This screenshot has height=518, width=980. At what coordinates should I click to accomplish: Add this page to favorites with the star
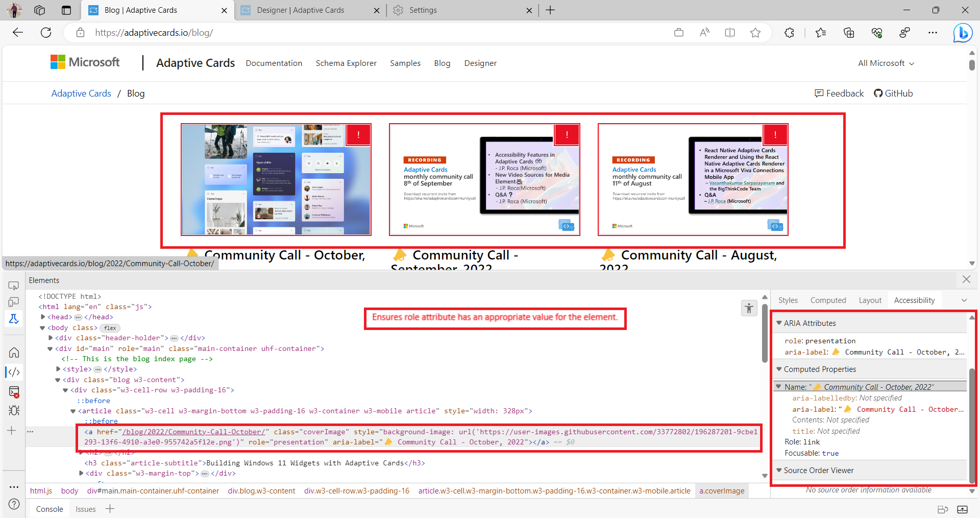click(755, 32)
